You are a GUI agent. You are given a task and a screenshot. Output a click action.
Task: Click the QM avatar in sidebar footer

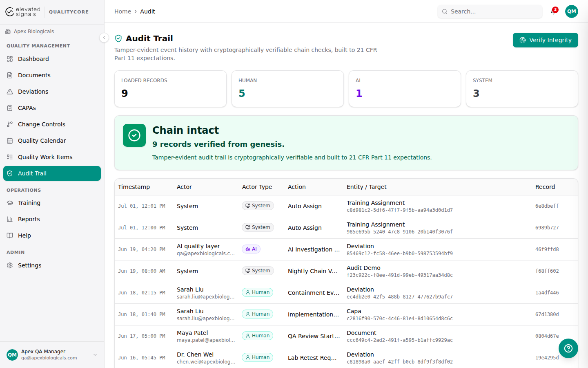pyautogui.click(x=12, y=355)
